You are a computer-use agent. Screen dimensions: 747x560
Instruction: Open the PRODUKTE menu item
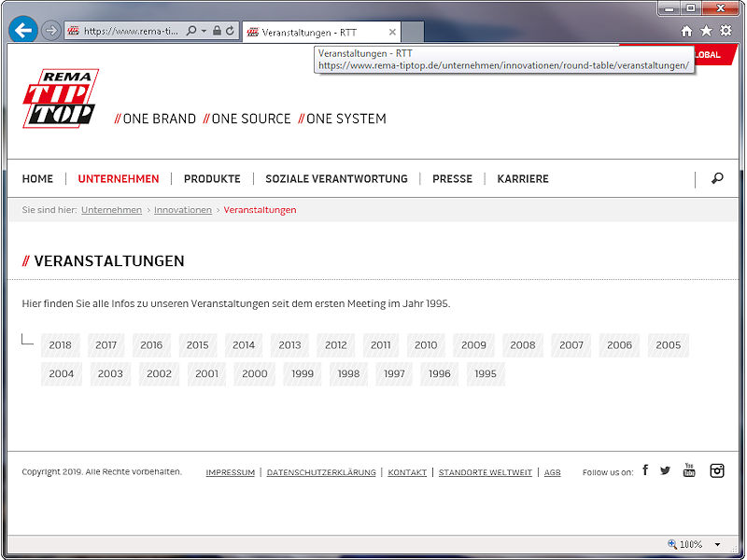[212, 179]
